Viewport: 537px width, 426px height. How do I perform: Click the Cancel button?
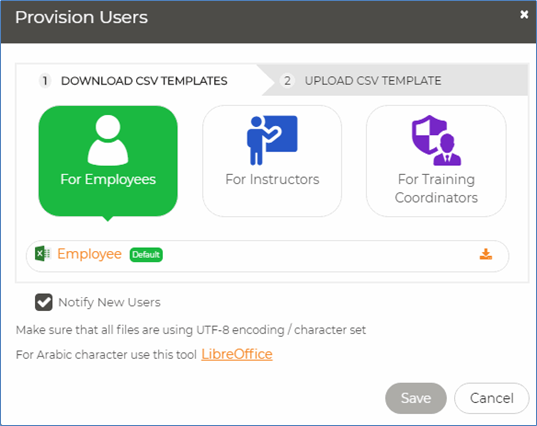tap(491, 398)
